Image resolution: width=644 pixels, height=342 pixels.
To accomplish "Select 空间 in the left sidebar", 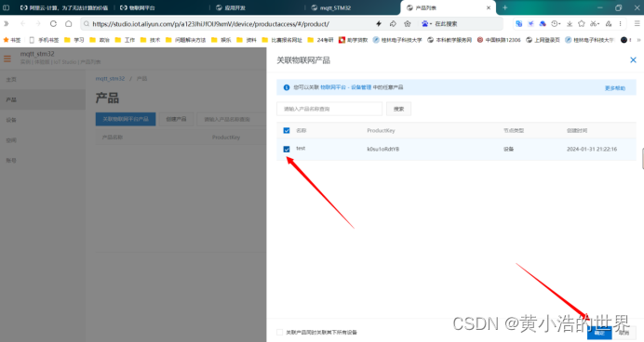I will click(x=43, y=139).
